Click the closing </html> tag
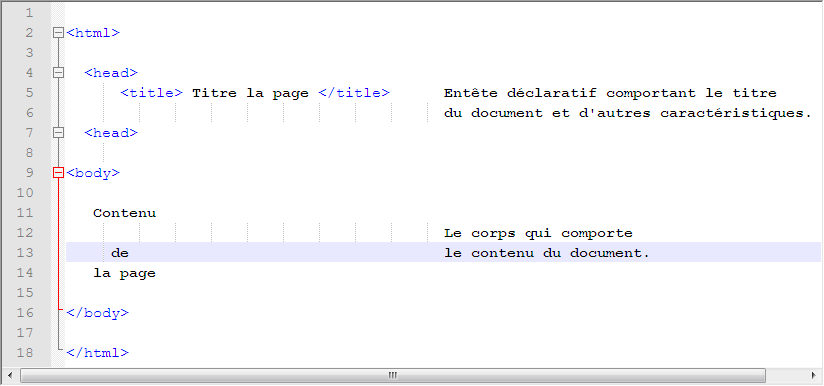The image size is (824, 386). (x=97, y=353)
